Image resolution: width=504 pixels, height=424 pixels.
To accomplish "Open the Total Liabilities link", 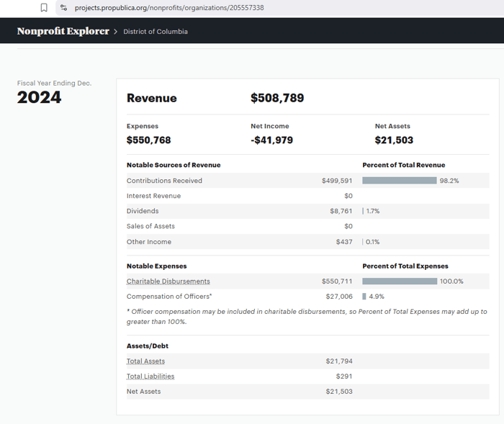I will pos(150,376).
